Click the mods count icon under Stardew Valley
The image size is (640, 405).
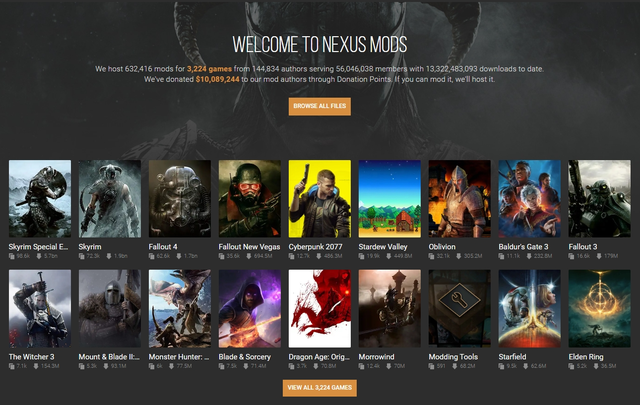tap(362, 256)
